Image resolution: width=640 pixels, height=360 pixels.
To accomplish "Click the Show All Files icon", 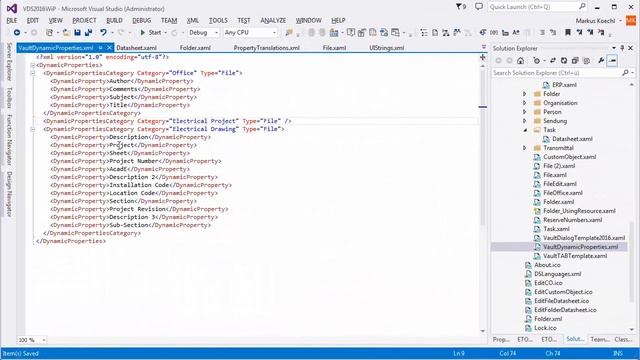I will pos(587,60).
